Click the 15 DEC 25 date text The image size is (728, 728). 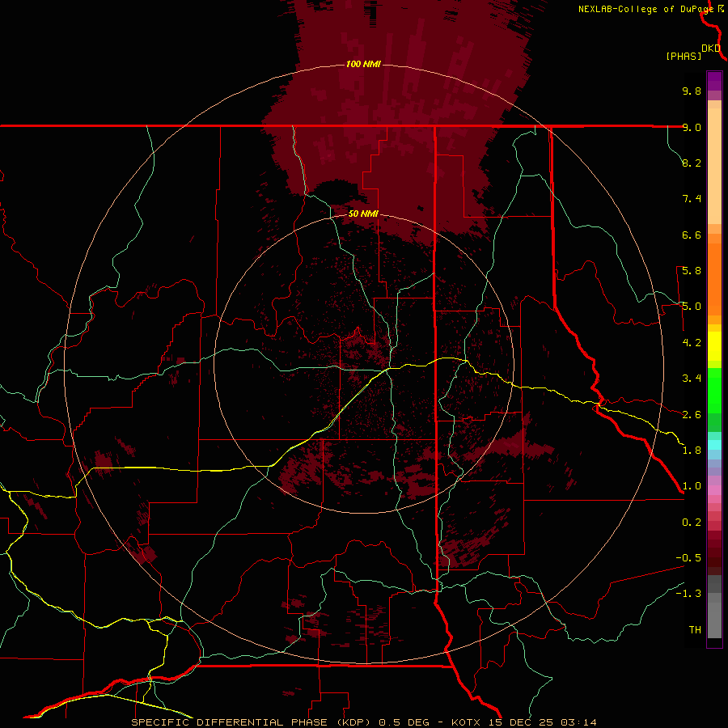coord(522,722)
